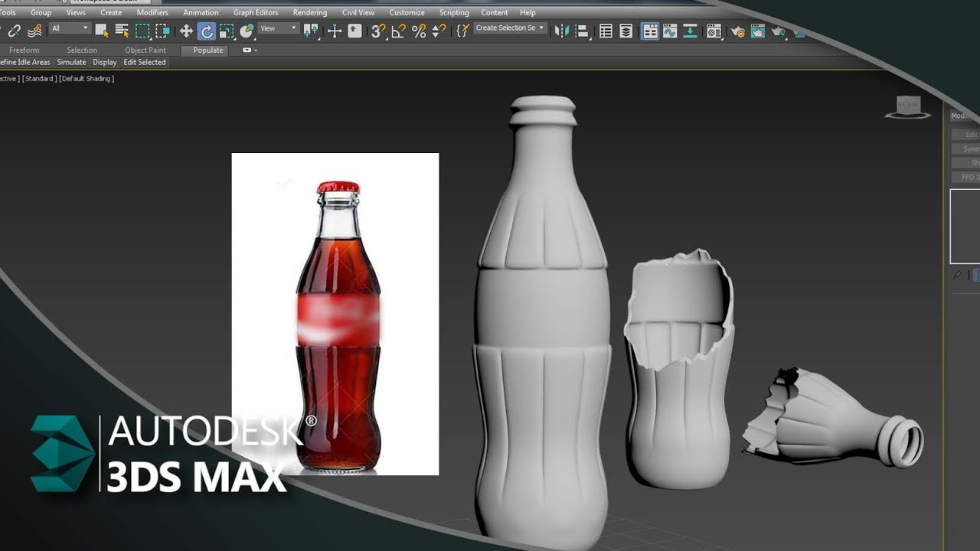The width and height of the screenshot is (980, 551).
Task: Open the Civil View menu
Action: (x=358, y=12)
